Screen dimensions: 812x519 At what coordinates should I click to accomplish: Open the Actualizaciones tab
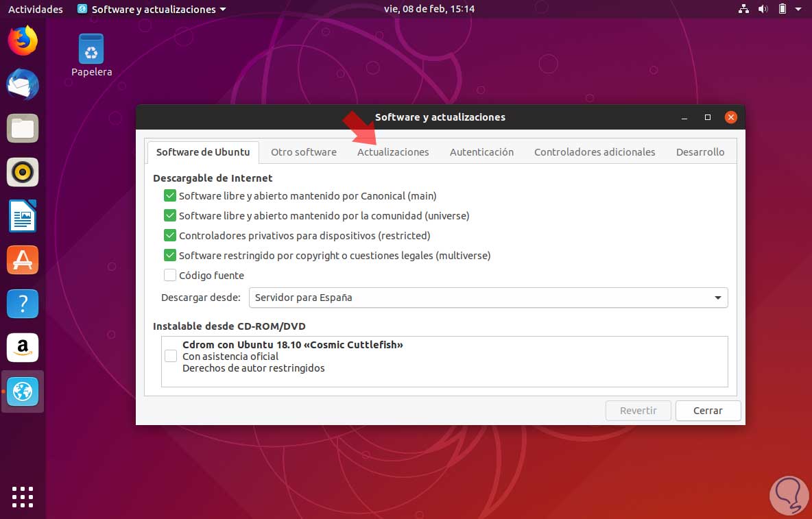(x=393, y=152)
